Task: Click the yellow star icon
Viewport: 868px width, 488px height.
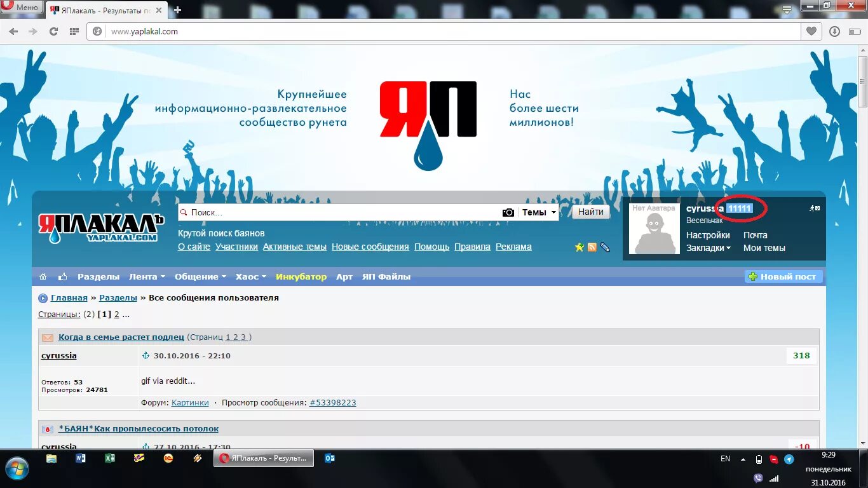Action: click(x=580, y=247)
